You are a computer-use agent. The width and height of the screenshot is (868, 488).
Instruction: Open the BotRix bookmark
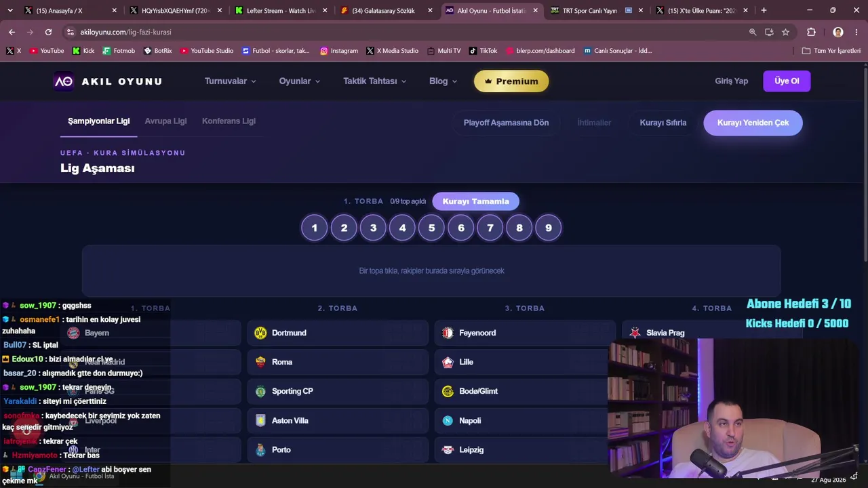coord(157,51)
